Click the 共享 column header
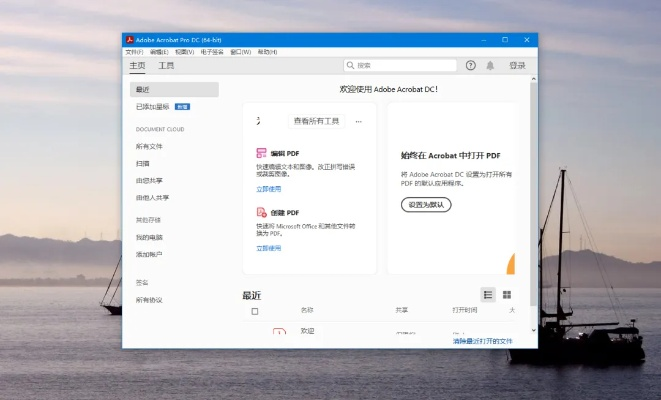Viewport: 661px width, 400px height. [402, 310]
